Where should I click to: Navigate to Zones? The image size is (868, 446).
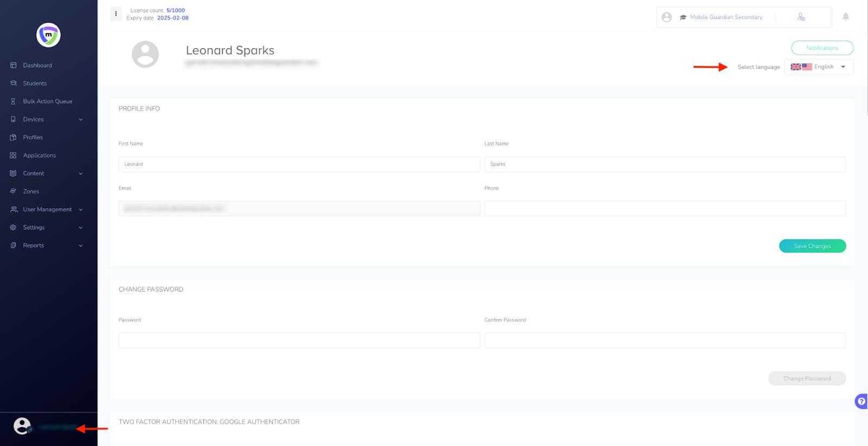pyautogui.click(x=31, y=191)
